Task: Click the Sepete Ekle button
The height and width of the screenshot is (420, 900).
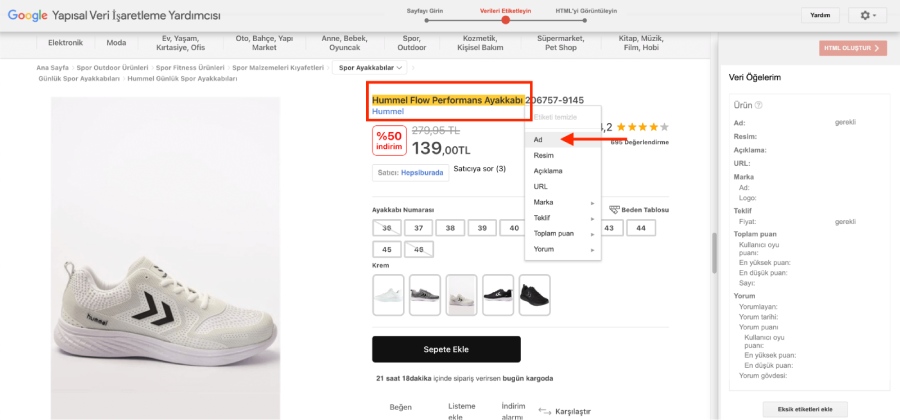Action: (446, 349)
